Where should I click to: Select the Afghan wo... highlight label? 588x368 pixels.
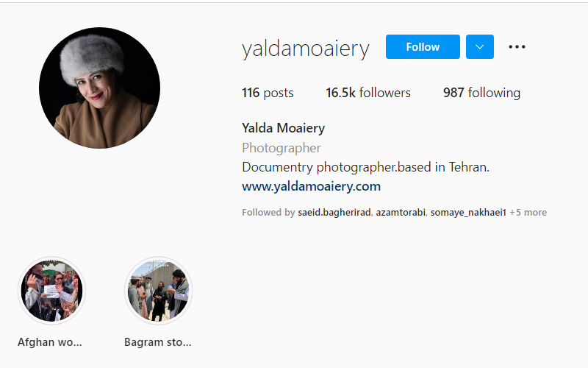pos(50,342)
